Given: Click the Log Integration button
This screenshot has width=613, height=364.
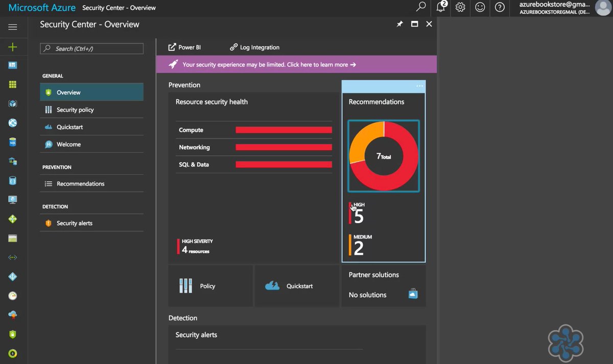Looking at the screenshot, I should [x=254, y=47].
